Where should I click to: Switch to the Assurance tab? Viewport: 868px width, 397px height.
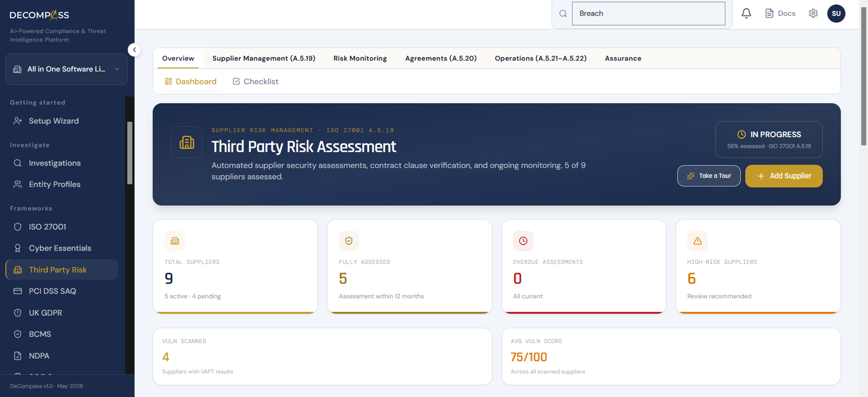coord(623,59)
